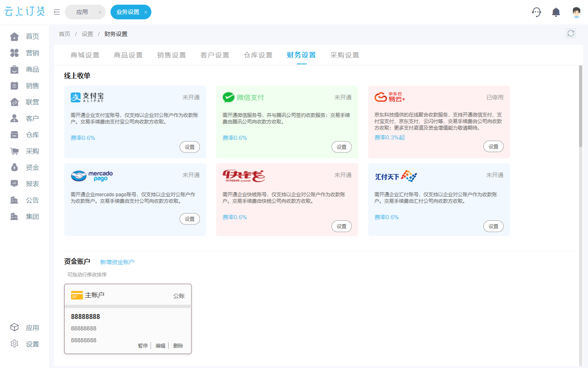Close the 应用 tab
Viewport: 588px width, 368px height.
click(100, 12)
